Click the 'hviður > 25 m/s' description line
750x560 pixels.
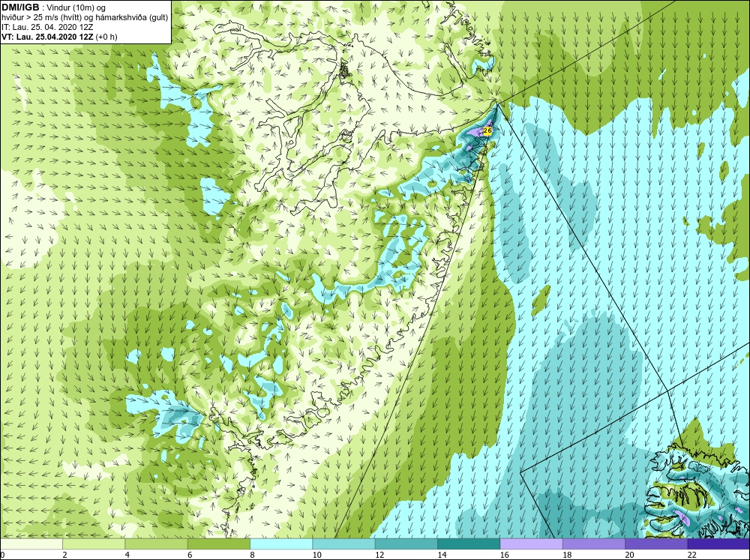[84, 18]
